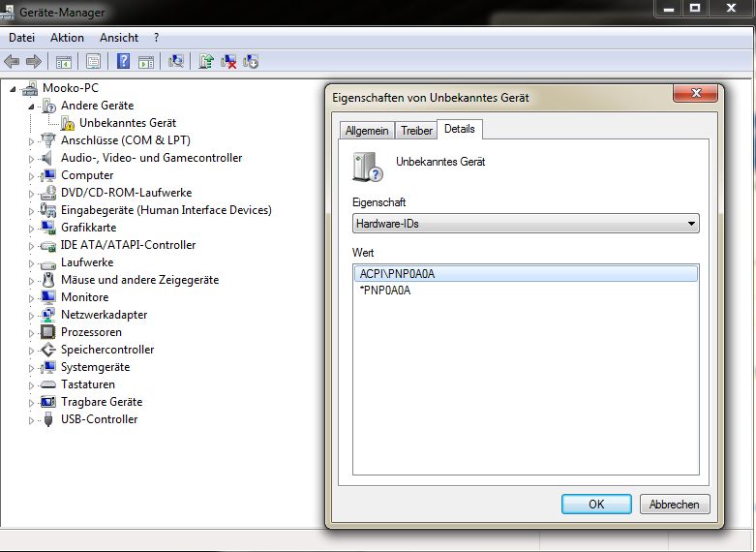Switch to the Allgemein tab

point(367,130)
